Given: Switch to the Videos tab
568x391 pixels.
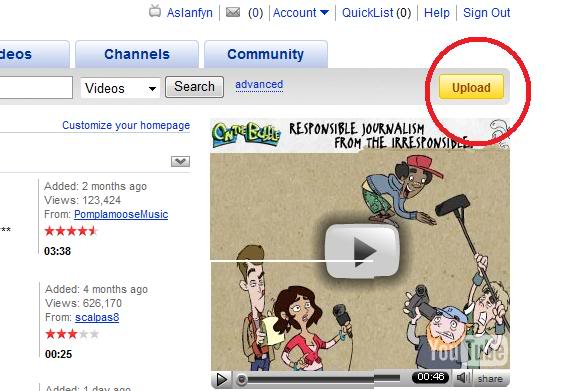Looking at the screenshot, I should (34, 54).
